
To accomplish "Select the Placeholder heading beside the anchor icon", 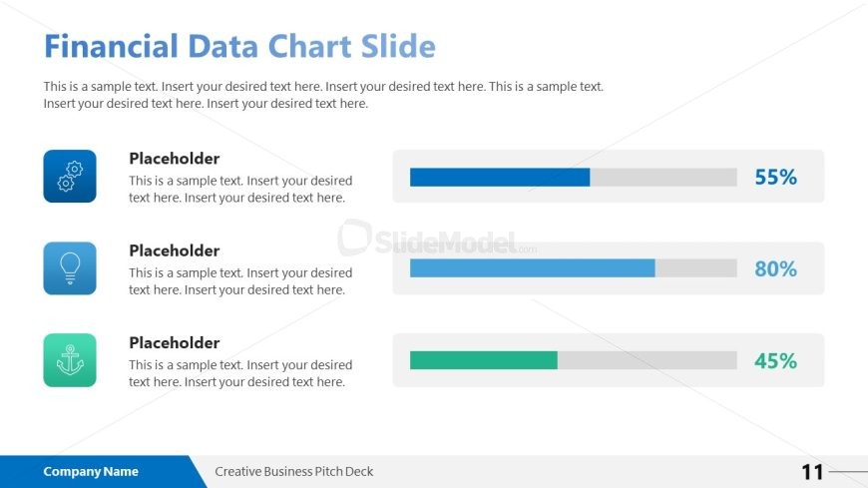I will tap(175, 342).
